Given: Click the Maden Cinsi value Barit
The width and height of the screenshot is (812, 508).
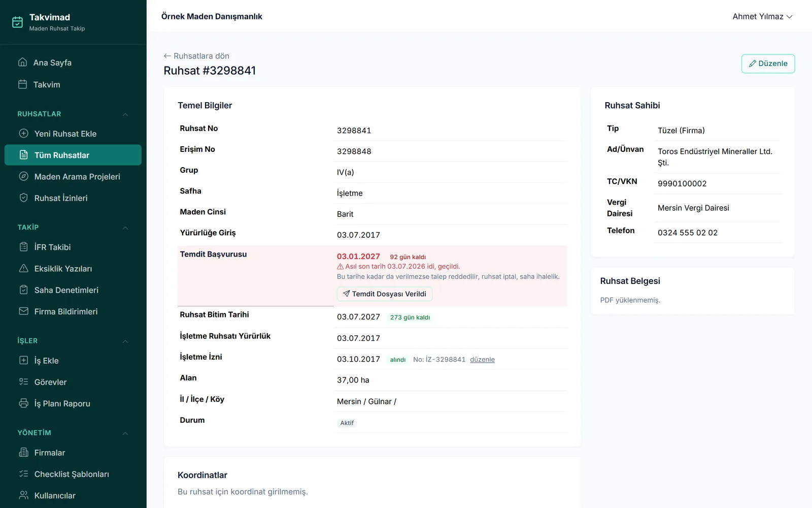Looking at the screenshot, I should tap(345, 214).
